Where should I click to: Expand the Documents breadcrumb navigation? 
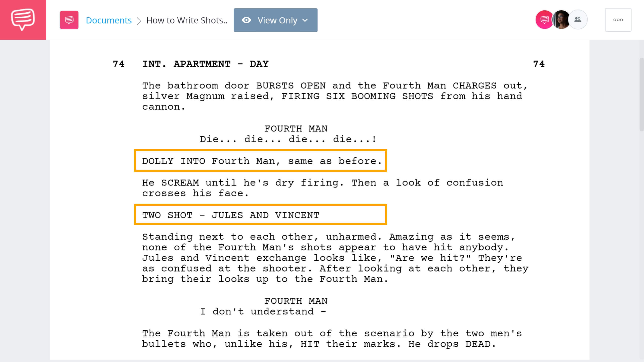pos(108,20)
